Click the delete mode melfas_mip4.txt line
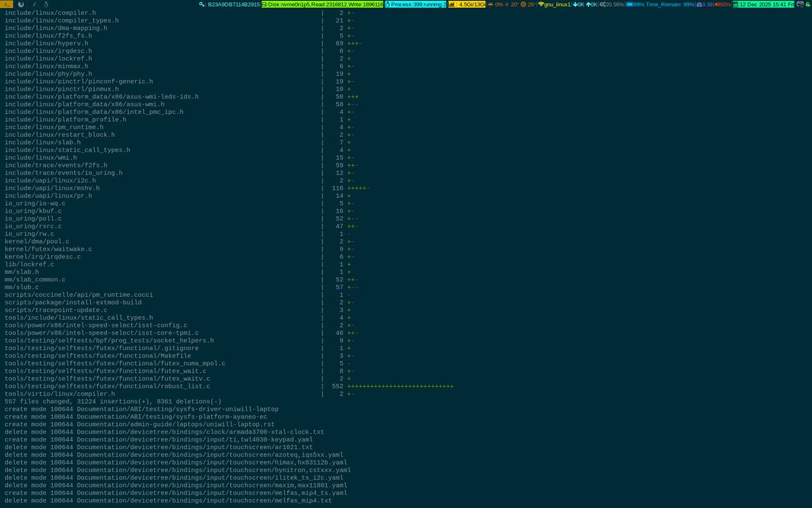The height and width of the screenshot is (508, 812). [x=168, y=501]
